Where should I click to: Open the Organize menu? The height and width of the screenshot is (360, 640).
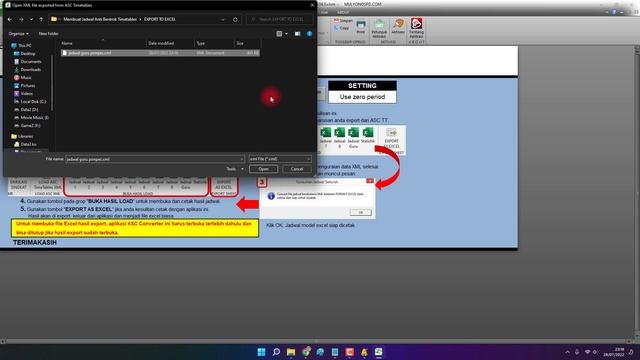coord(19,33)
